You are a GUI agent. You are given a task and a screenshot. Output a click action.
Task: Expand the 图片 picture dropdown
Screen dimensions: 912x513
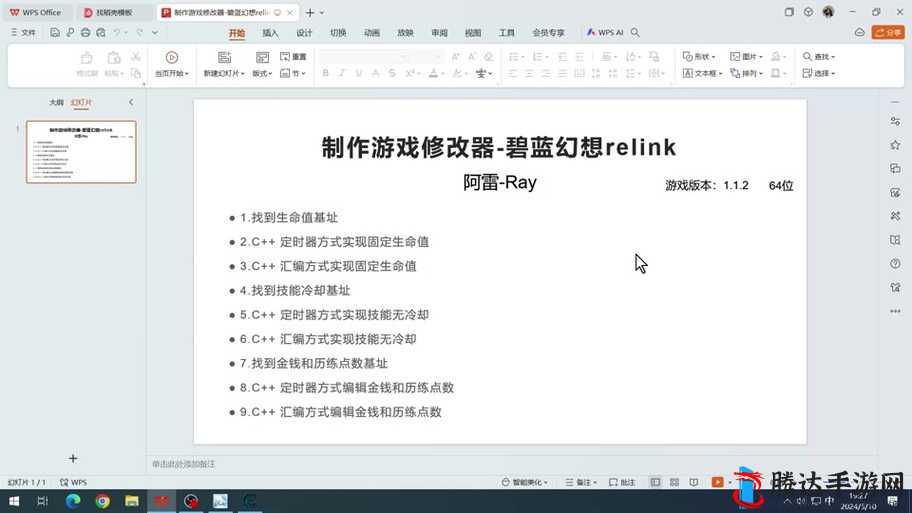tap(746, 56)
